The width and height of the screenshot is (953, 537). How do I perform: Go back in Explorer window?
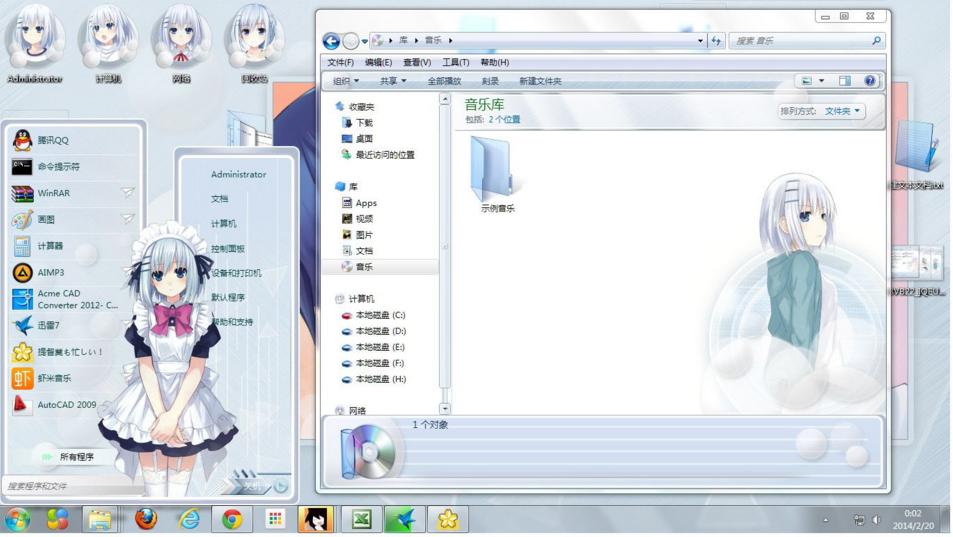pyautogui.click(x=331, y=41)
